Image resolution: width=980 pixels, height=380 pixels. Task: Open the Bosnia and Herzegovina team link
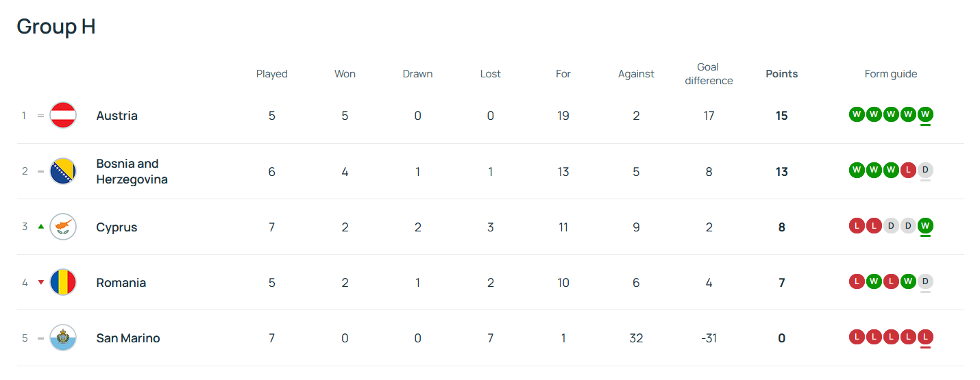pos(132,171)
